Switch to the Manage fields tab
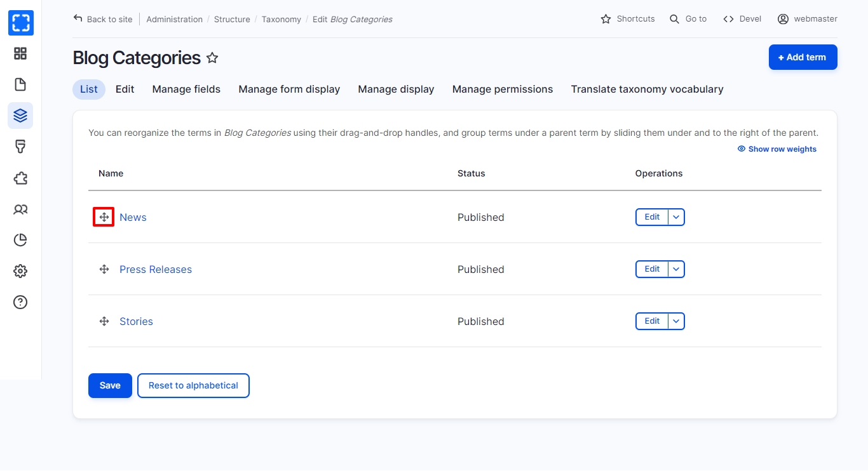Image resolution: width=868 pixels, height=471 pixels. click(186, 90)
